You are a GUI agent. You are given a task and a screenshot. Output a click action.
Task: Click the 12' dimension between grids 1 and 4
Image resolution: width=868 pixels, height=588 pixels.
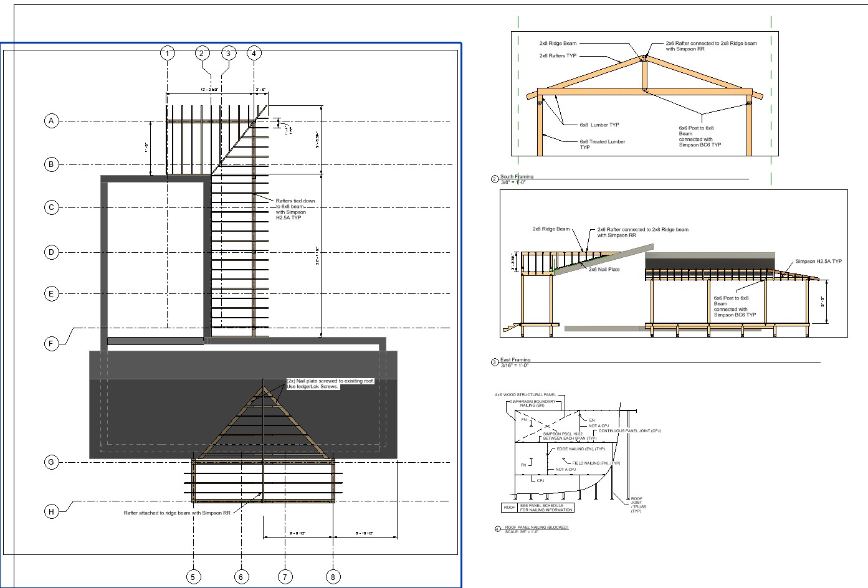click(x=209, y=90)
